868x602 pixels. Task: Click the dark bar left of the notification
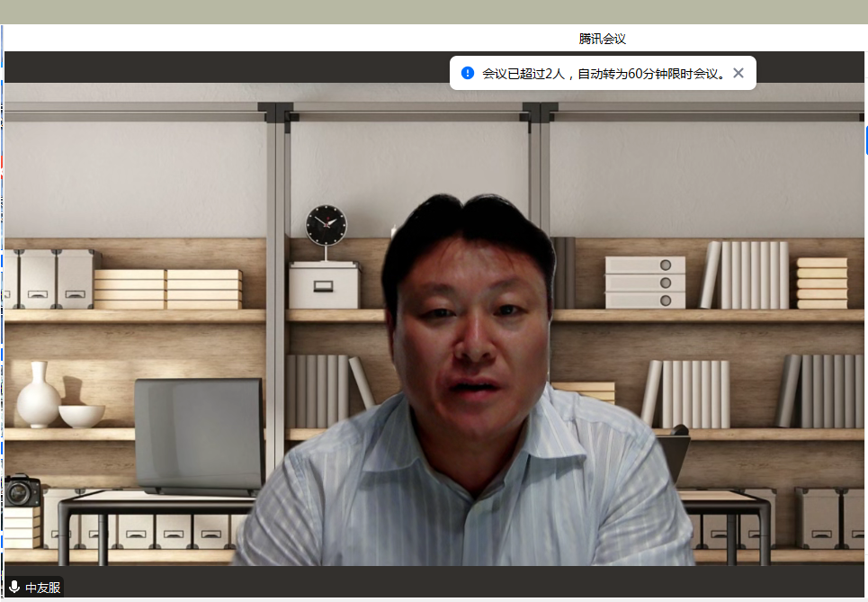point(225,67)
